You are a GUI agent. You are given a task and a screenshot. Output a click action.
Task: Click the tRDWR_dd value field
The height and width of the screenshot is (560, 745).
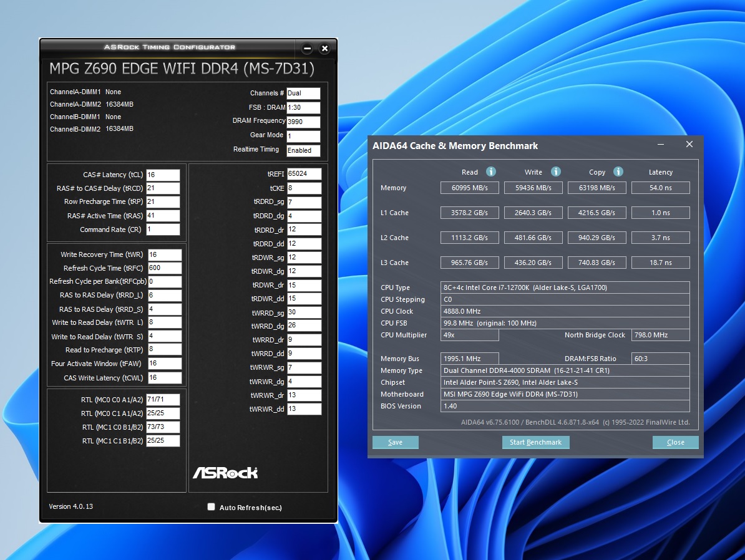coord(304,299)
